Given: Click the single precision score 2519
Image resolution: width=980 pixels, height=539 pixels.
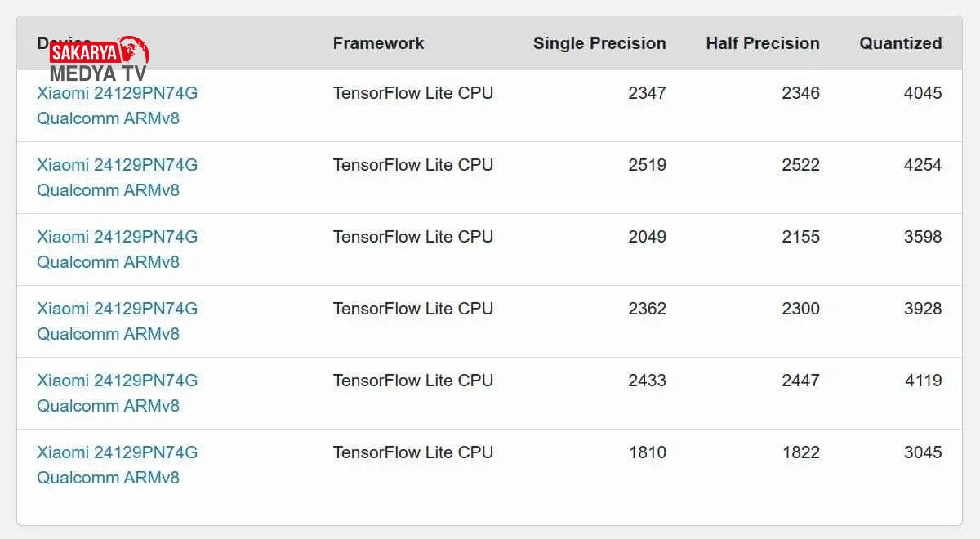Looking at the screenshot, I should coord(647,165).
